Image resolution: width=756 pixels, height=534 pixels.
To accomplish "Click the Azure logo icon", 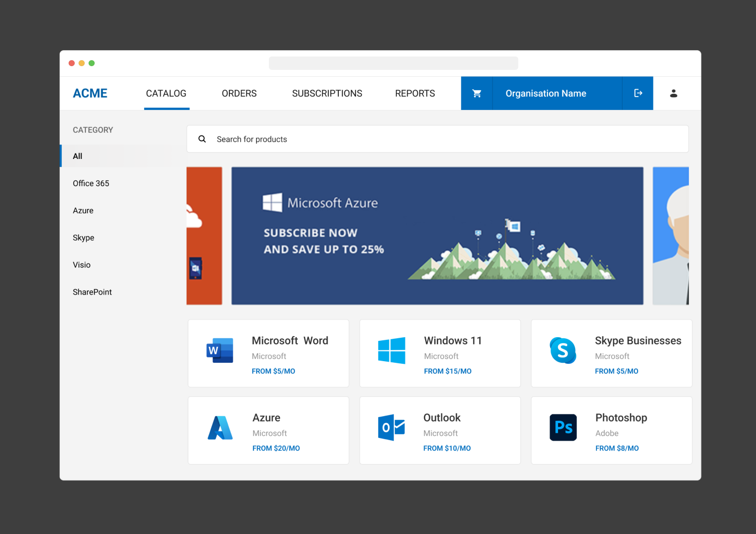I will (x=220, y=427).
